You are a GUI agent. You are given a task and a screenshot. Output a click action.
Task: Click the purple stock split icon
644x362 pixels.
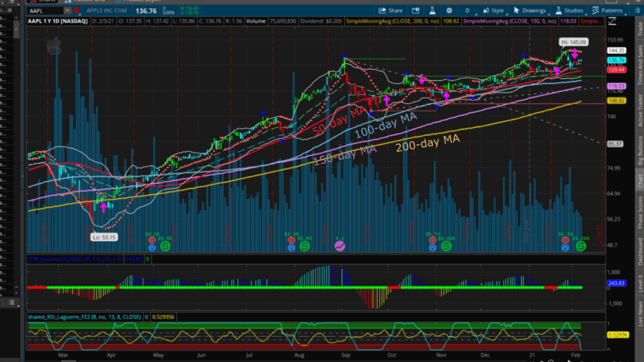point(340,246)
